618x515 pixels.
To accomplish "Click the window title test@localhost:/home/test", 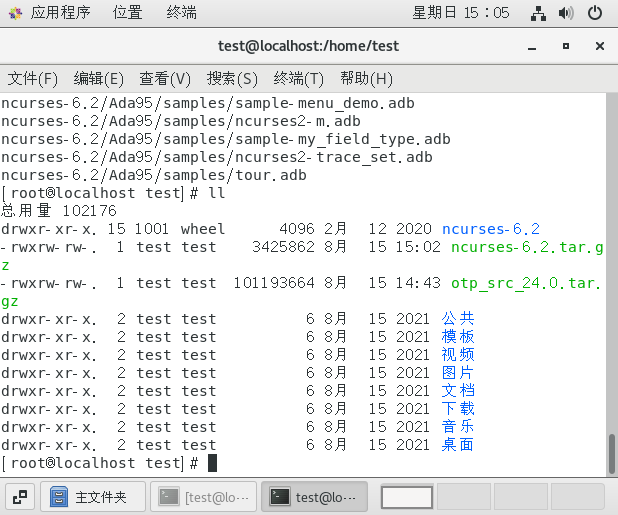I will click(x=309, y=46).
